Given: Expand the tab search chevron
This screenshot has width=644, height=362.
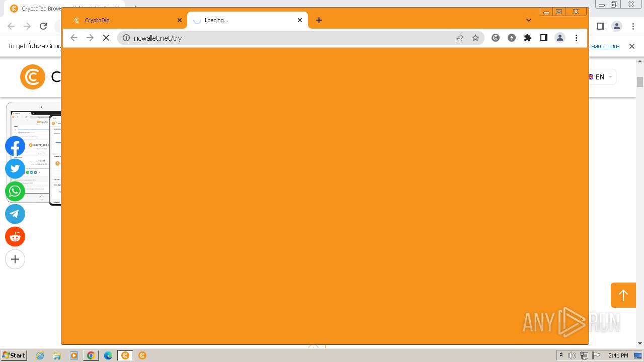Looking at the screenshot, I should [x=529, y=20].
